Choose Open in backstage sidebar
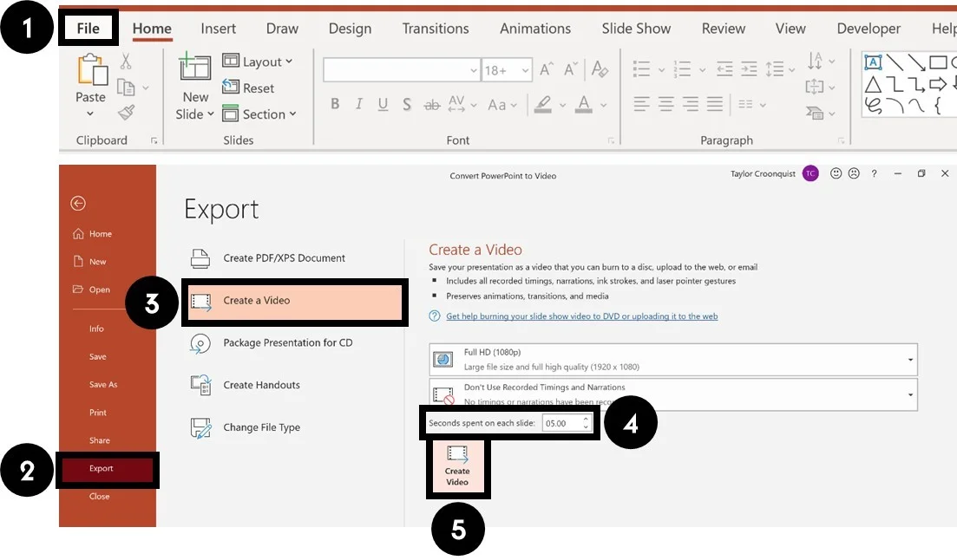The height and width of the screenshot is (560, 957). [92, 290]
